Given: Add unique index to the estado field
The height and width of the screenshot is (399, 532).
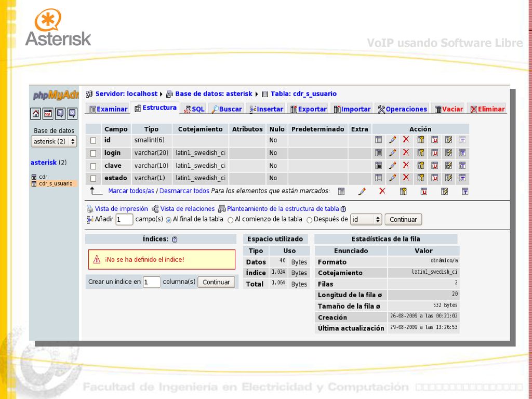Looking at the screenshot, I should tap(435, 178).
